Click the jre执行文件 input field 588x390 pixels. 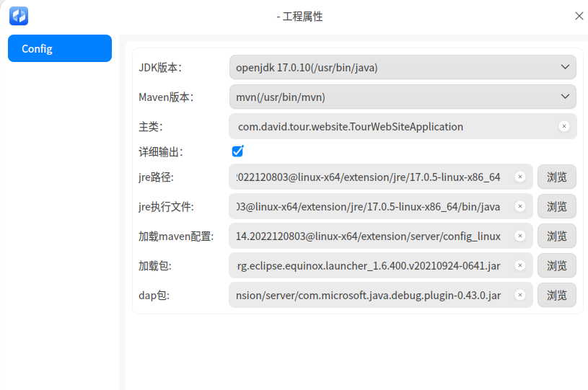[x=381, y=206]
